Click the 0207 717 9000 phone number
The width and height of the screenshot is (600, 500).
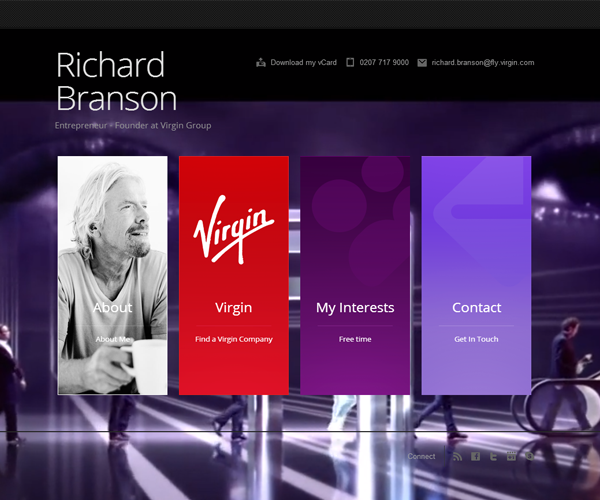pos(384,62)
